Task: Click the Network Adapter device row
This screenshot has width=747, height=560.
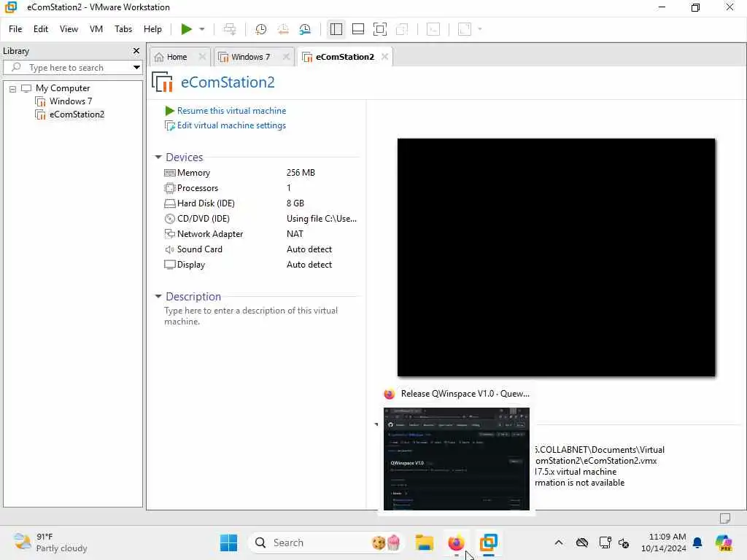Action: 260,234
